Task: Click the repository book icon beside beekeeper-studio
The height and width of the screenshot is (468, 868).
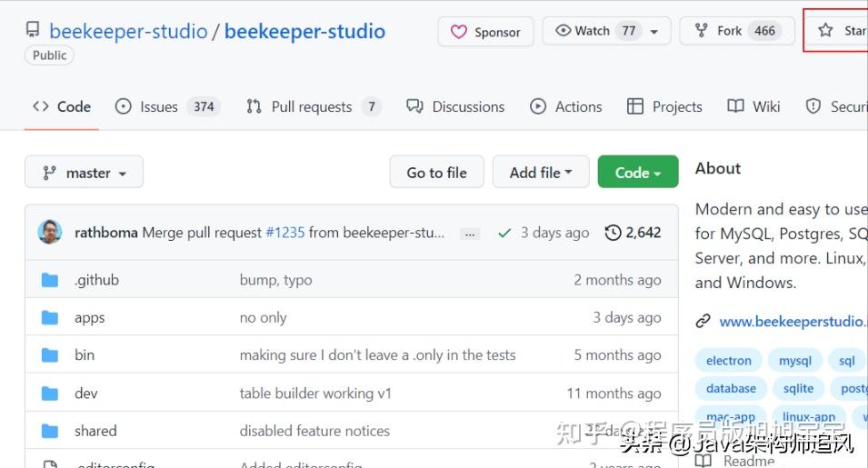Action: tap(33, 29)
